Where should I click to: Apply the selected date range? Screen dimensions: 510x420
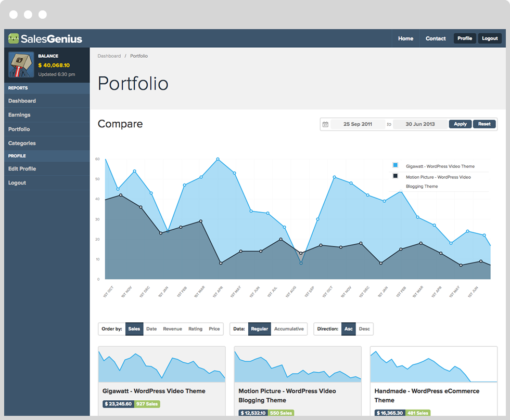point(460,124)
